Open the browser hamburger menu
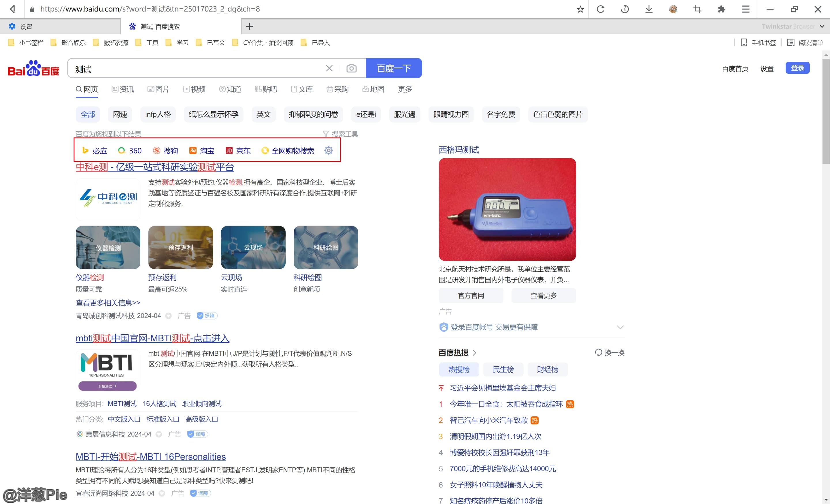Viewport: 830px width, 504px height. (746, 9)
